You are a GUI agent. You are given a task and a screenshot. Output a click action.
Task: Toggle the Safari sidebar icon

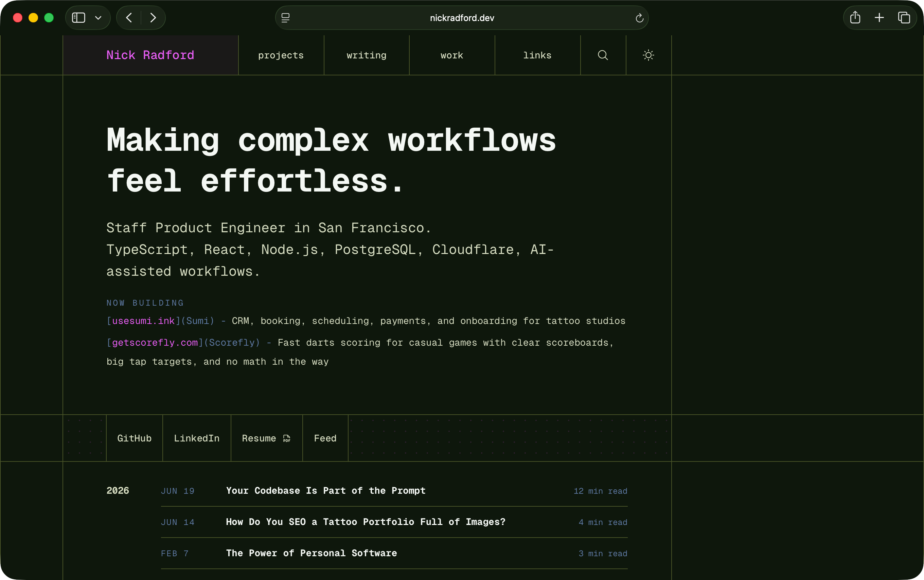(79, 18)
